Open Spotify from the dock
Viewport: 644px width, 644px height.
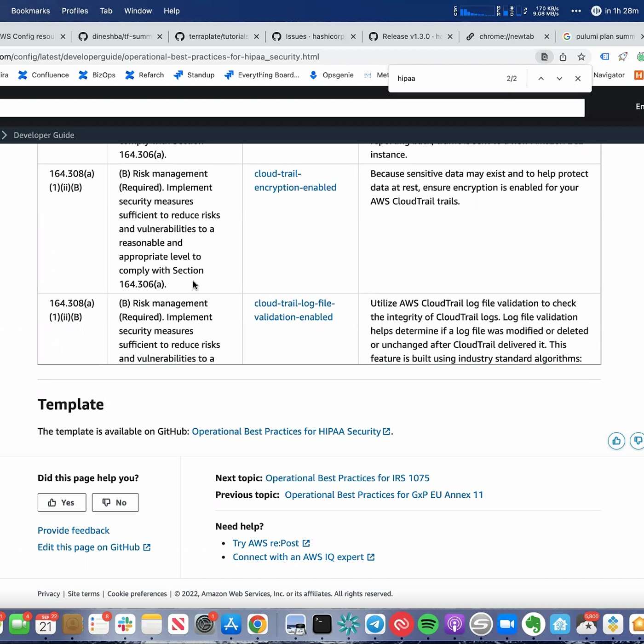pos(428,624)
